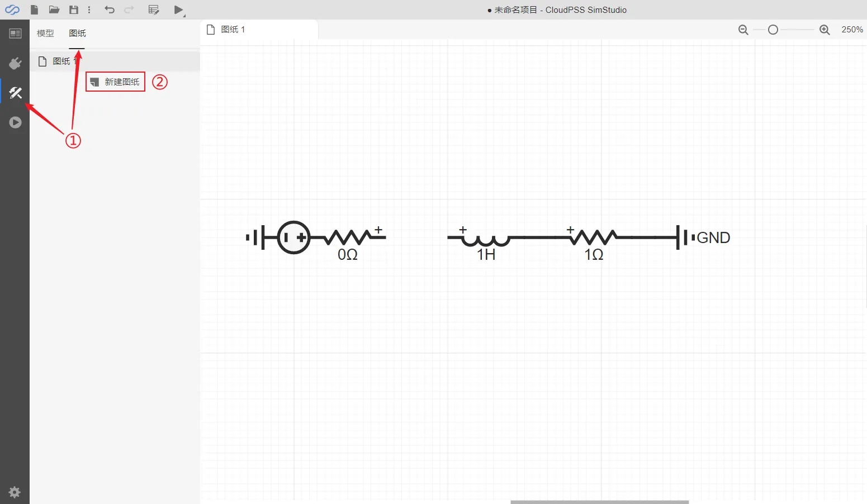Click the zoom slider handle
The height and width of the screenshot is (504, 867).
pos(773,30)
